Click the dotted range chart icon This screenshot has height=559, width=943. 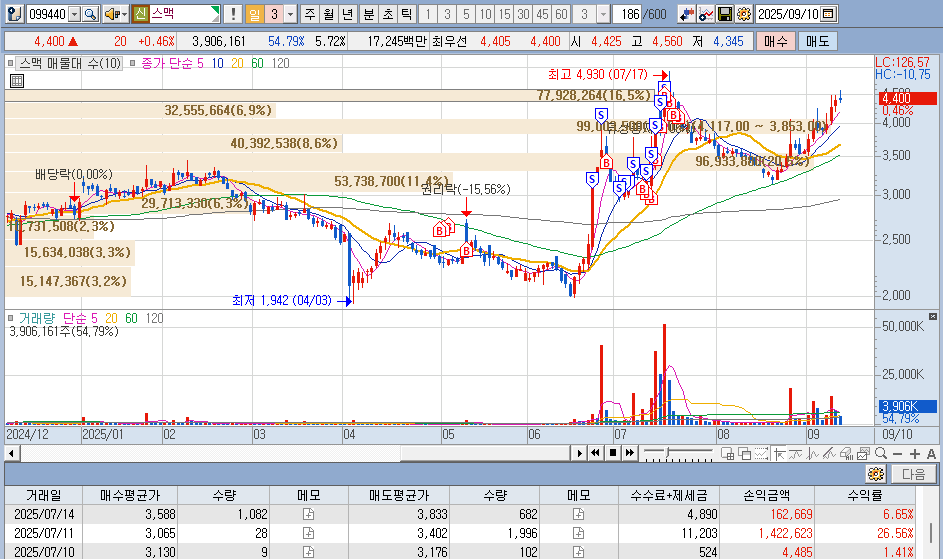761,454
